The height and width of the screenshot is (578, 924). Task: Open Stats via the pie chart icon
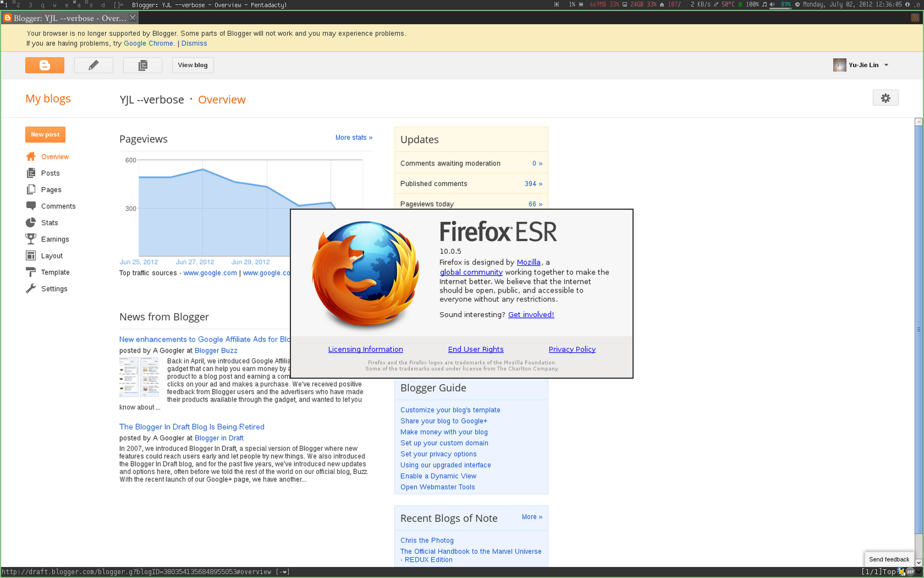point(31,223)
